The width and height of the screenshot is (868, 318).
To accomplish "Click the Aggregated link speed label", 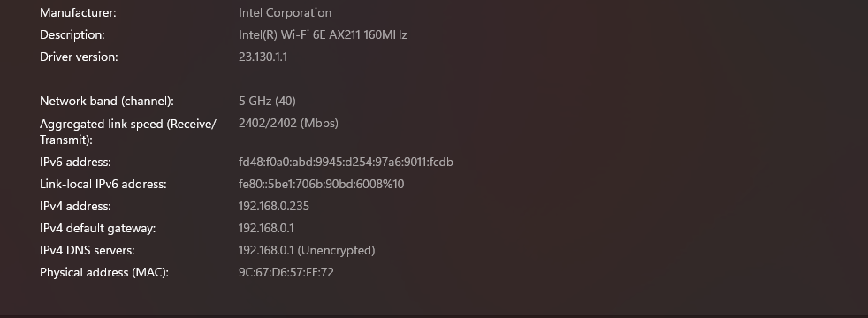I will (128, 132).
